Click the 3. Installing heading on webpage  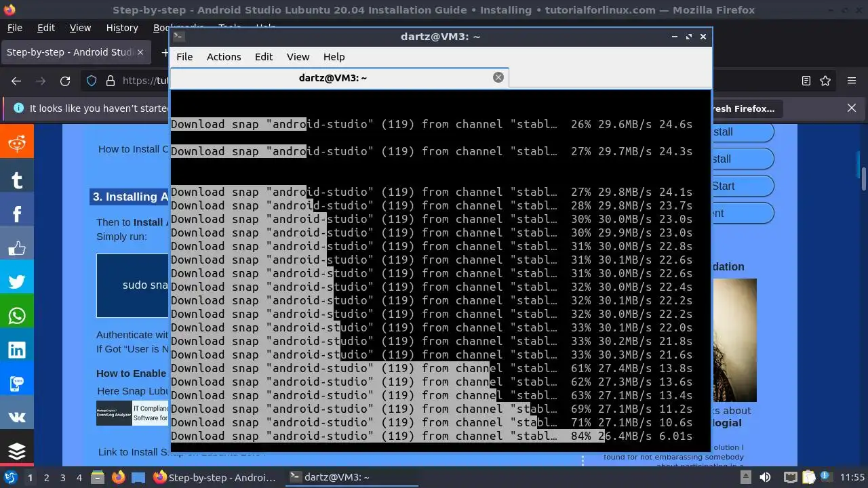coord(130,197)
